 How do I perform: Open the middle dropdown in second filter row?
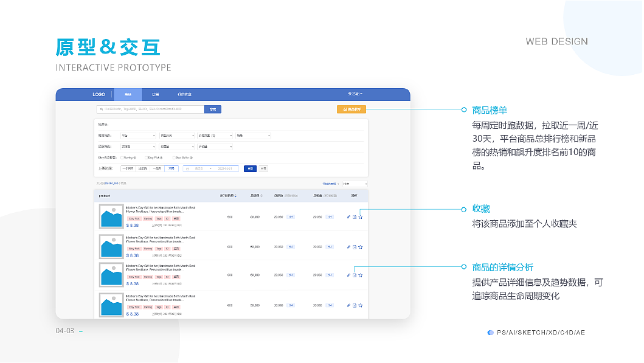coord(177,147)
